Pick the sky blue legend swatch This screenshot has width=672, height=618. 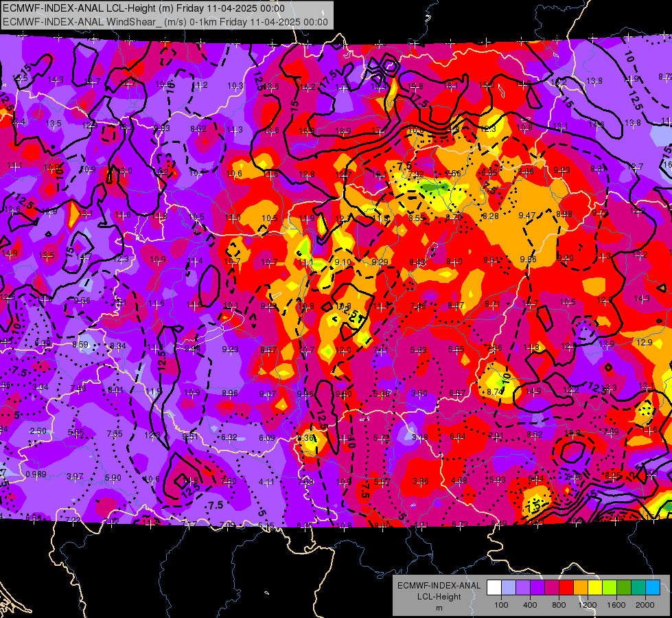click(653, 588)
